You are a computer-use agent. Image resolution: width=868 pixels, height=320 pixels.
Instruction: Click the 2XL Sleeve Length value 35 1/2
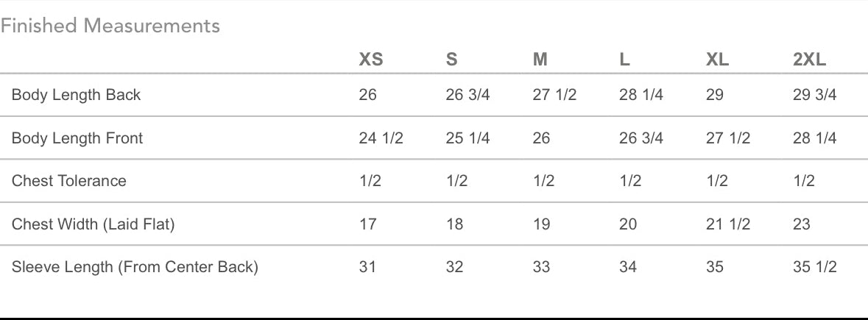pyautogui.click(x=814, y=267)
